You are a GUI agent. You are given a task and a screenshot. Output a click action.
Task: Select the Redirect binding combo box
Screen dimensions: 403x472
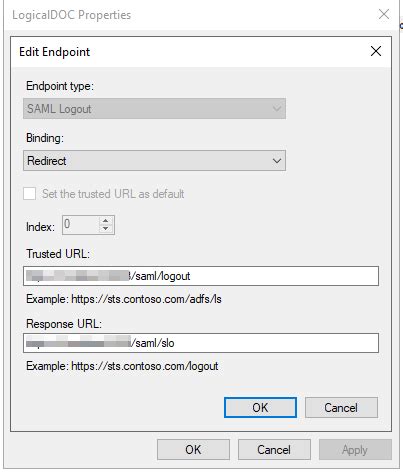154,161
